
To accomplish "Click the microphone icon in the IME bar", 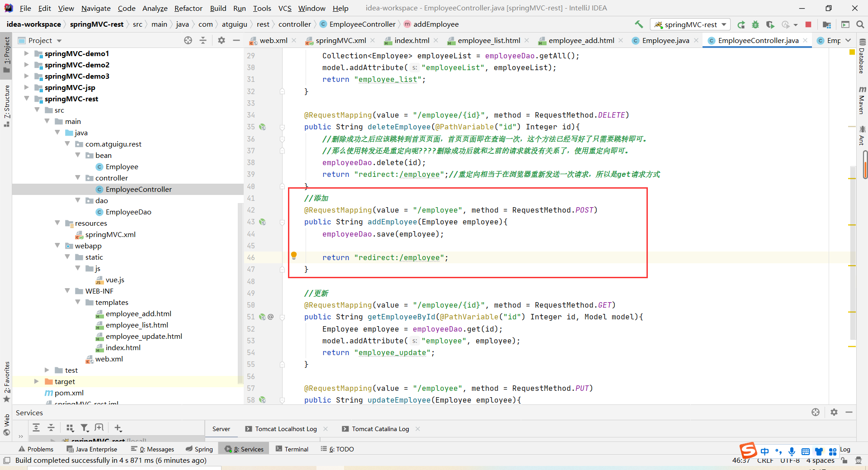I will click(792, 451).
